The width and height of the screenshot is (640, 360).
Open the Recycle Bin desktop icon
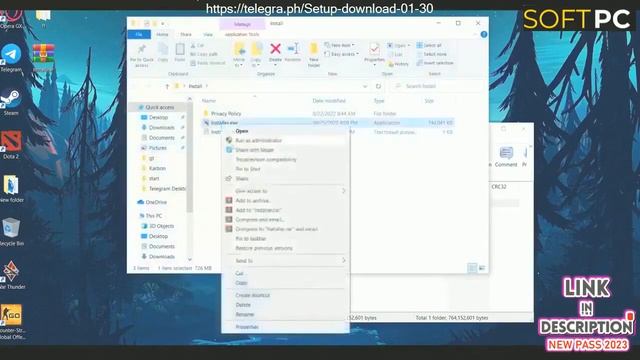11,231
